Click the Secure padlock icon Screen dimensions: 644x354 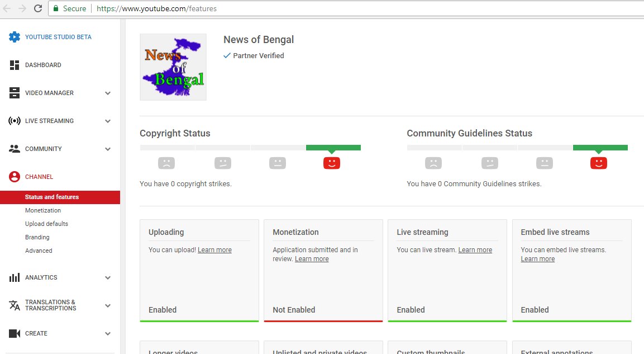(x=56, y=8)
